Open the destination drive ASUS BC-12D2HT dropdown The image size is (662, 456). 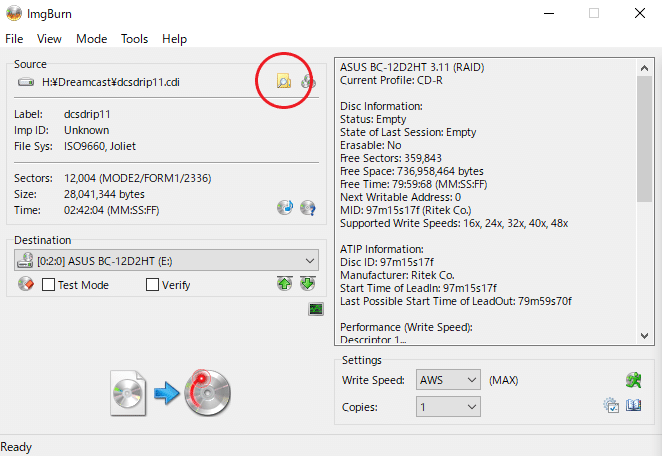(166, 261)
